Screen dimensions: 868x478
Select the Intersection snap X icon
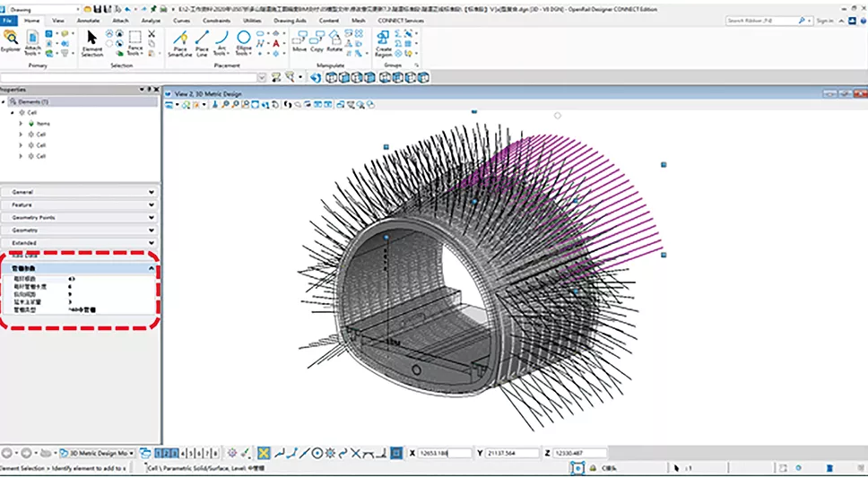pos(356,453)
